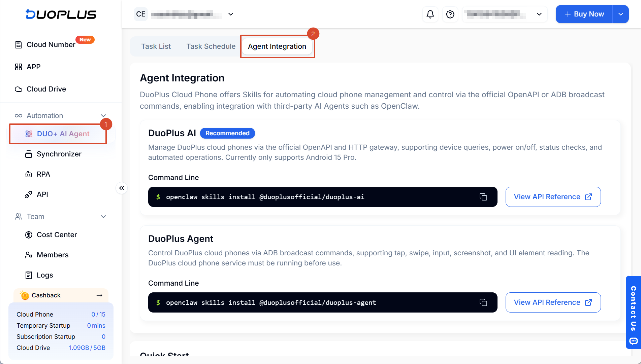Image resolution: width=641 pixels, height=364 pixels.
Task: Click the APP grid icon
Action: coord(19,67)
